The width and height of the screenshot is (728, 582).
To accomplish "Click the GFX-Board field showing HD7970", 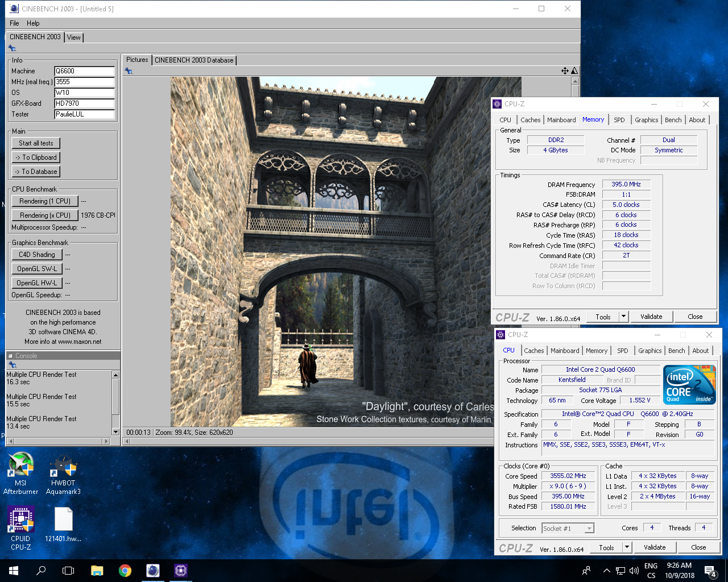I will pyautogui.click(x=85, y=103).
